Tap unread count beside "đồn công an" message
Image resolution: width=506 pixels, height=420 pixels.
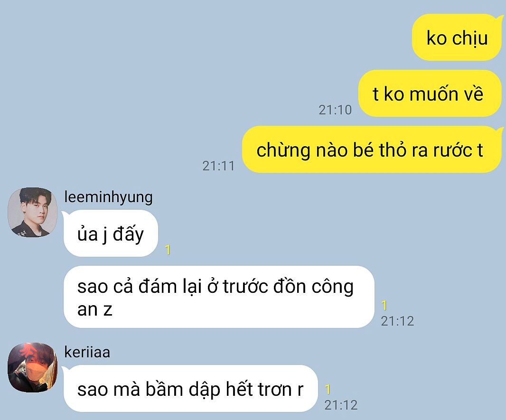[x=384, y=305]
